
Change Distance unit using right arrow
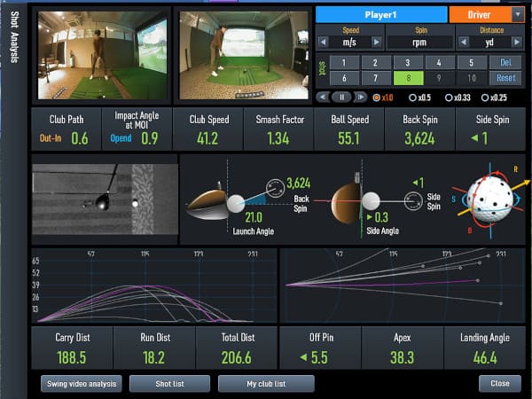tap(517, 43)
